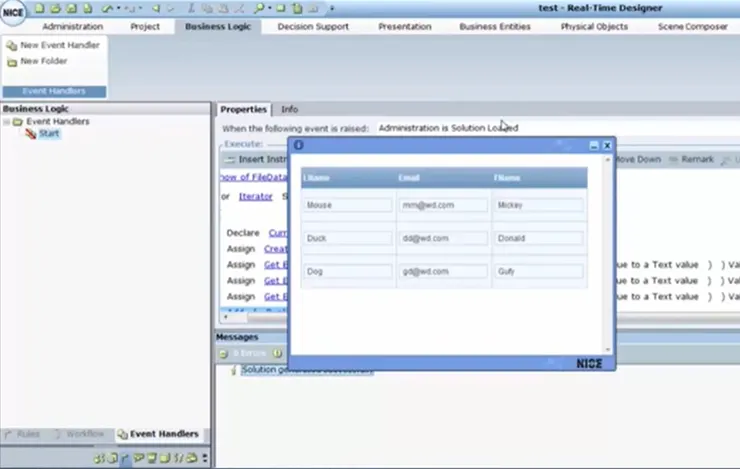Click the Create link in first Assign row
Viewport: 740px width, 469px height.
click(276, 249)
